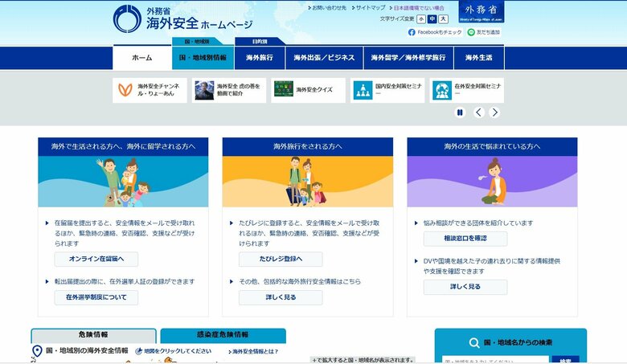Click the search magnifier icon in 国・地域名からの検索
627x364 pixels.
(474, 343)
